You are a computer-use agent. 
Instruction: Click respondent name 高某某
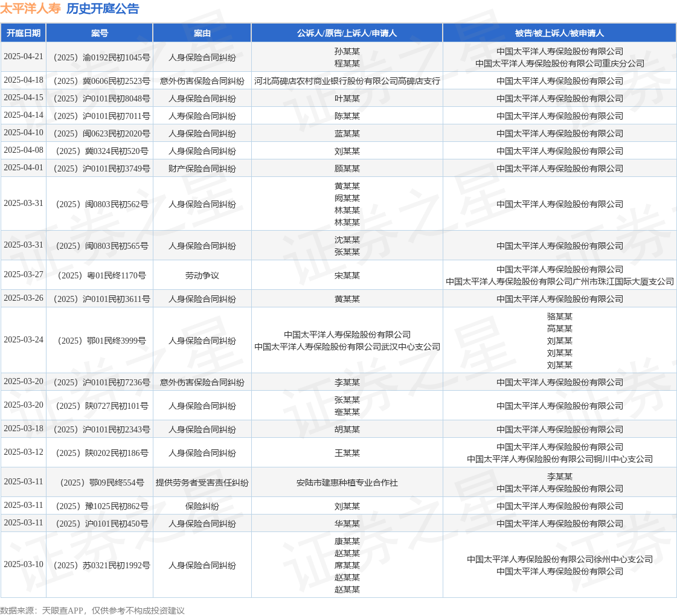[560, 329]
